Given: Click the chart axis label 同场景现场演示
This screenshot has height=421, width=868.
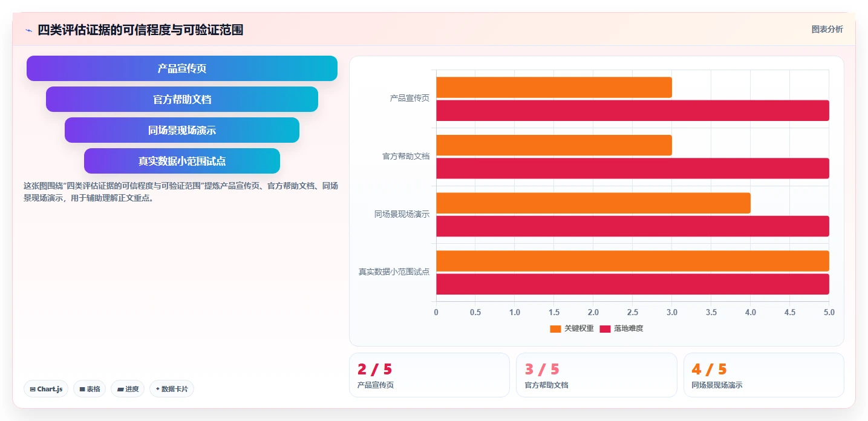Looking at the screenshot, I should (402, 214).
